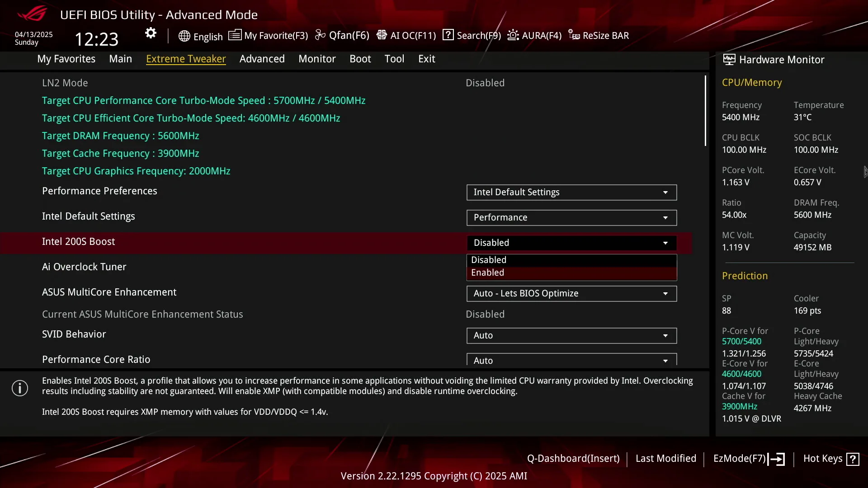Select the Extreme Tweaker tab
The height and width of the screenshot is (488, 868).
(186, 59)
